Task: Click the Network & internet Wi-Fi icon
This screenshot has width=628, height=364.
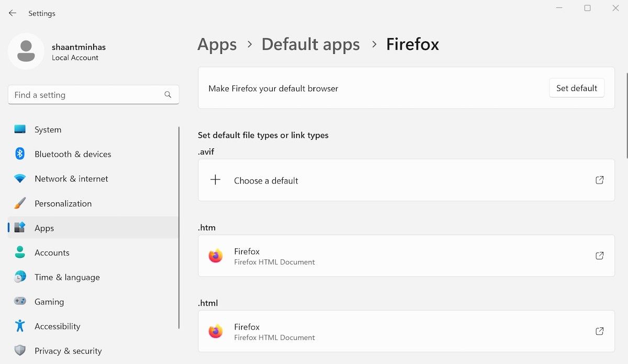Action: [x=20, y=178]
